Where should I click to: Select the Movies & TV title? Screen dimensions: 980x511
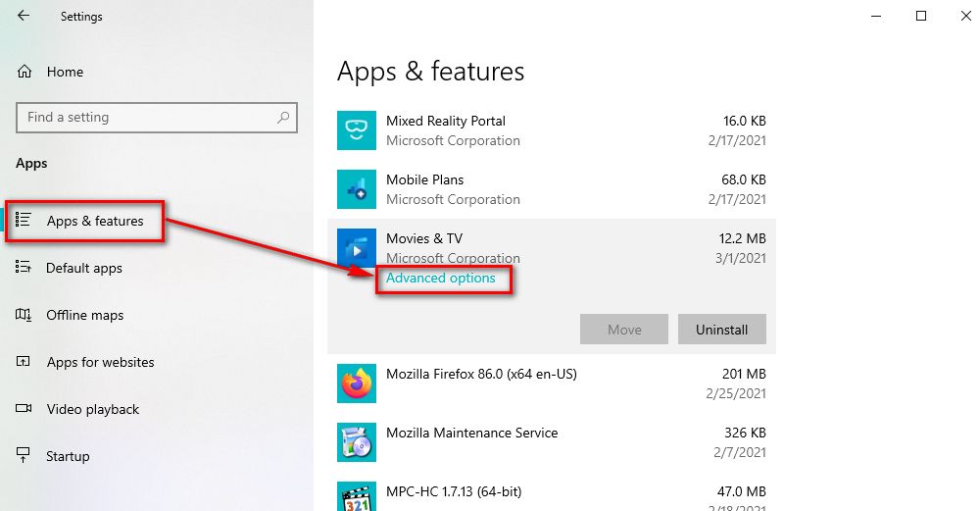click(x=424, y=238)
